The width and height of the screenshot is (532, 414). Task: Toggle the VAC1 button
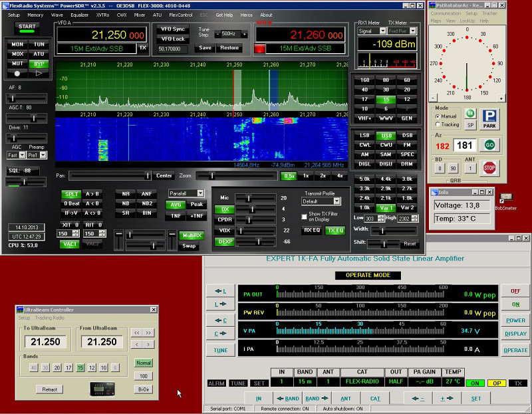click(70, 244)
